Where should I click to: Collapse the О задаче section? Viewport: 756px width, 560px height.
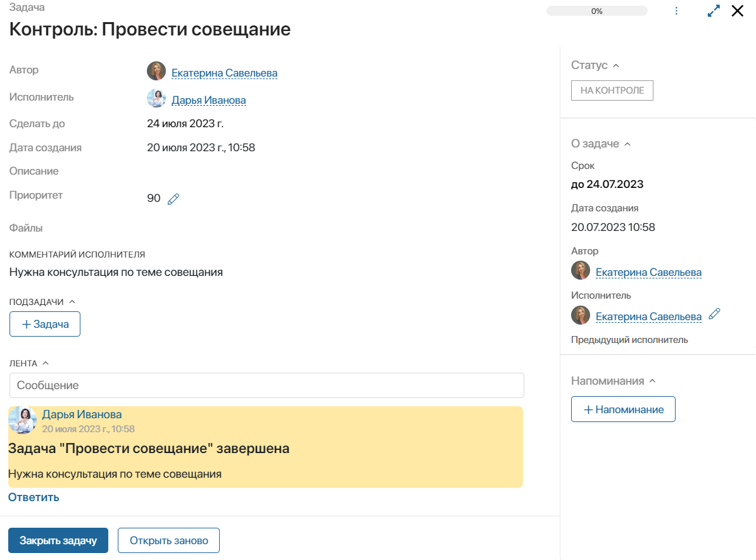coord(627,144)
